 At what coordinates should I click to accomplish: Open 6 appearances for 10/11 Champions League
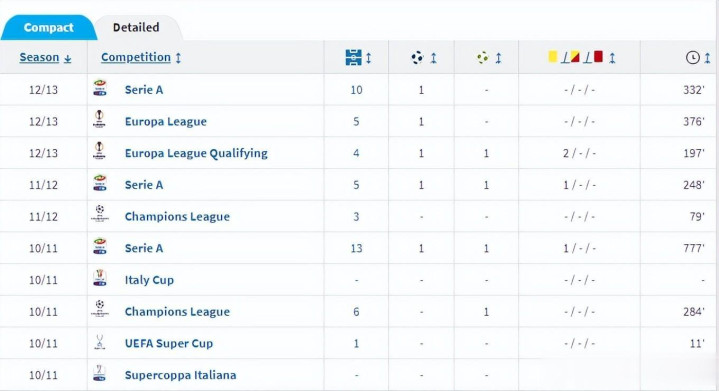356,312
